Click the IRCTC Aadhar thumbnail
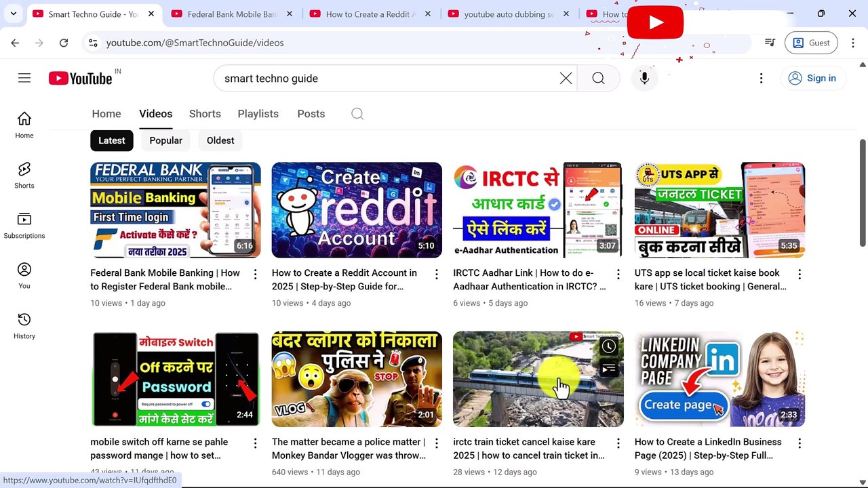The width and height of the screenshot is (868, 488). 538,210
